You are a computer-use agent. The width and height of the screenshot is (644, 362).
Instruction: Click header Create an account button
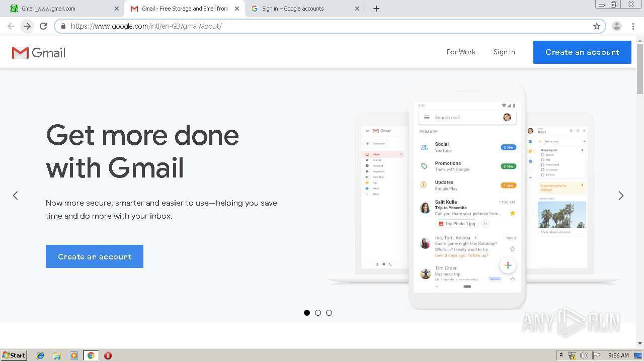[x=582, y=52]
